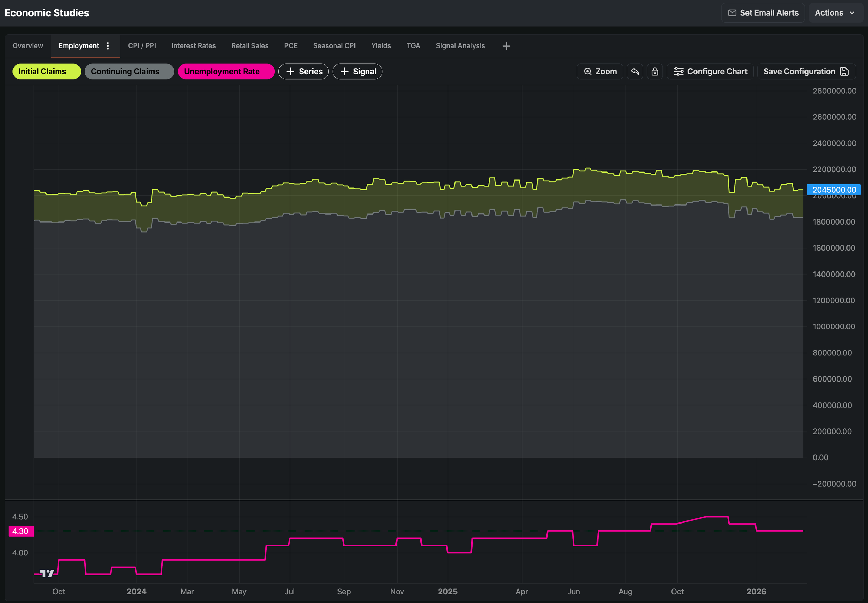Toggle the Continuing Claims series
Screen dimensions: 868x603
point(129,72)
